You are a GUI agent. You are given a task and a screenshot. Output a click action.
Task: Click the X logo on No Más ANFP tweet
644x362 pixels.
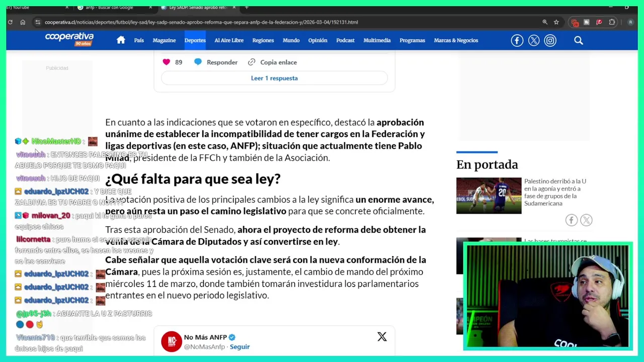[x=382, y=336]
